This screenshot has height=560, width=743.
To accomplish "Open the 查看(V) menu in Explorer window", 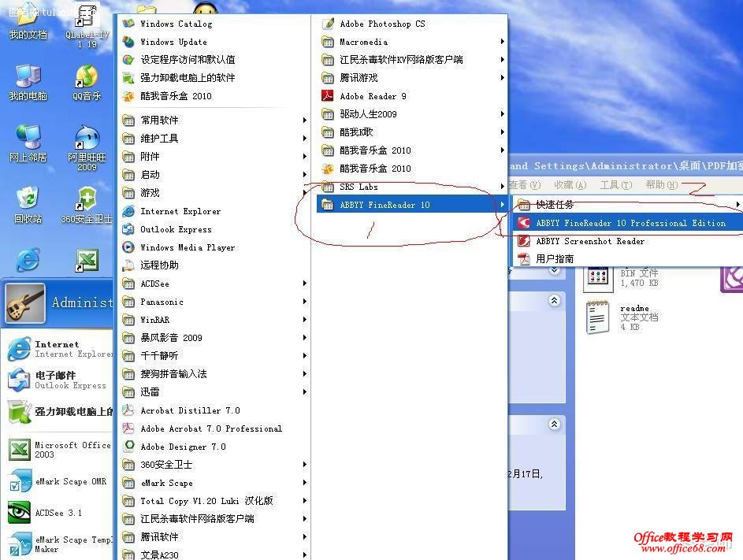I will tap(525, 185).
